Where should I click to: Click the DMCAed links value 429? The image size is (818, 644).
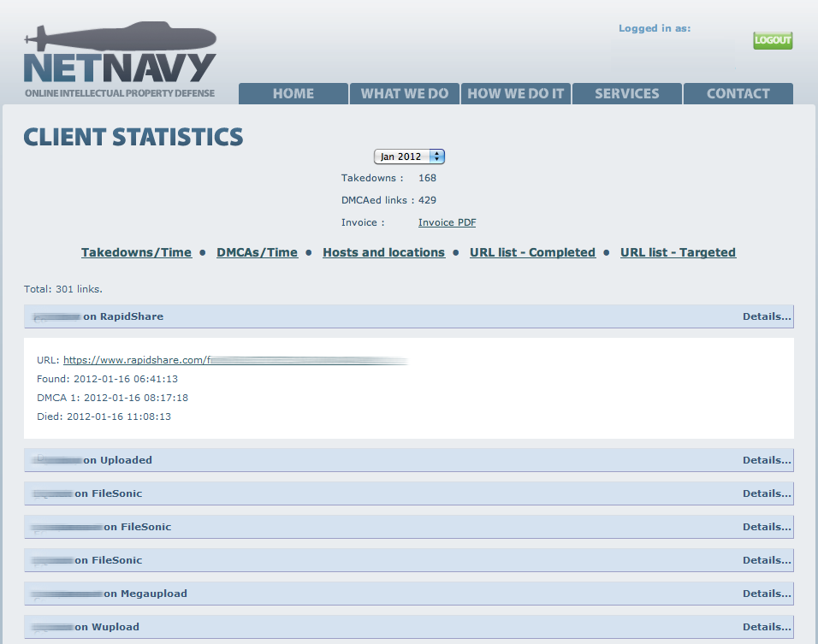pos(427,200)
